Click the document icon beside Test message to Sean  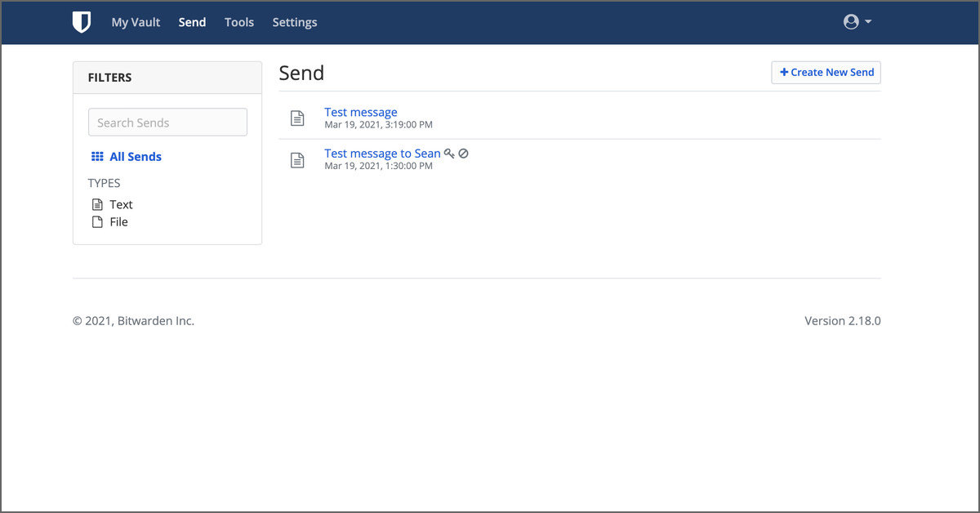[x=296, y=159]
